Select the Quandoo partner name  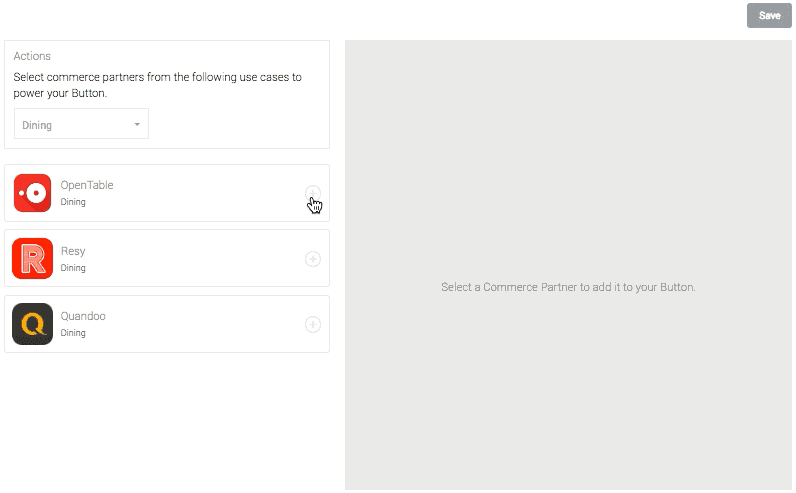tap(83, 316)
